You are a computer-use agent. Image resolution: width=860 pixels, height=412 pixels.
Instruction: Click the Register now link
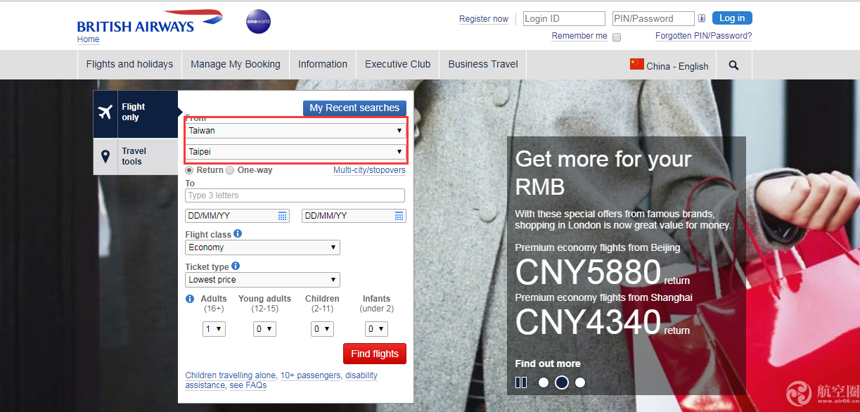click(484, 19)
